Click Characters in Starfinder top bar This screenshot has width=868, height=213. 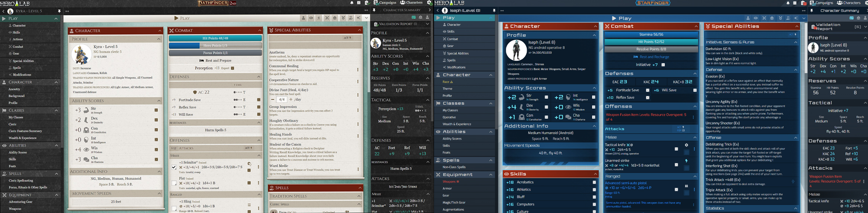(x=850, y=3)
